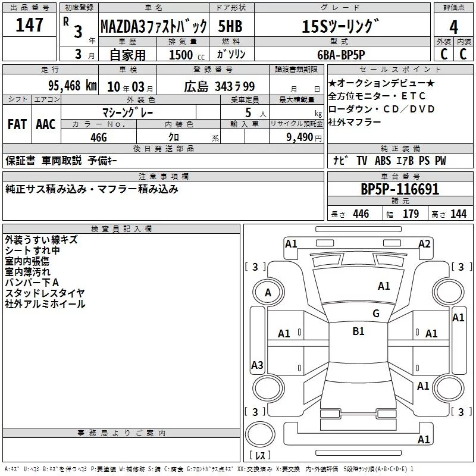
Task: Click the G mark on the windshield
Action: pyautogui.click(x=376, y=314)
